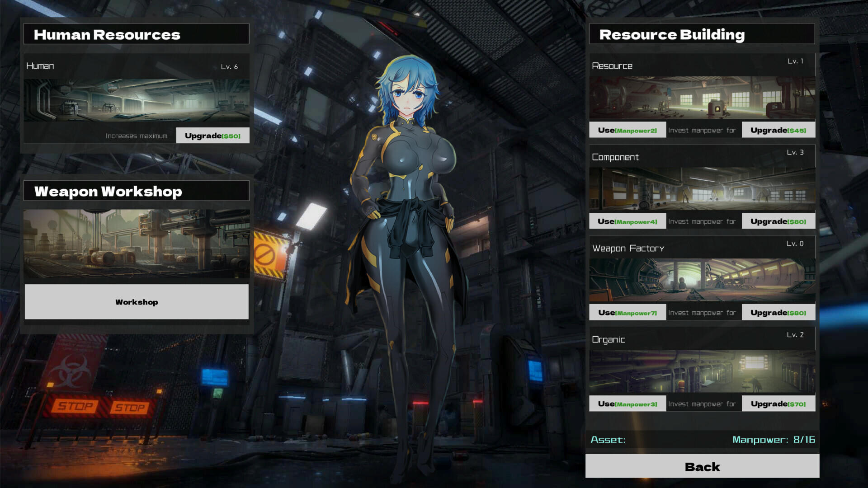Upgrade Human Resources for $50

(x=212, y=135)
